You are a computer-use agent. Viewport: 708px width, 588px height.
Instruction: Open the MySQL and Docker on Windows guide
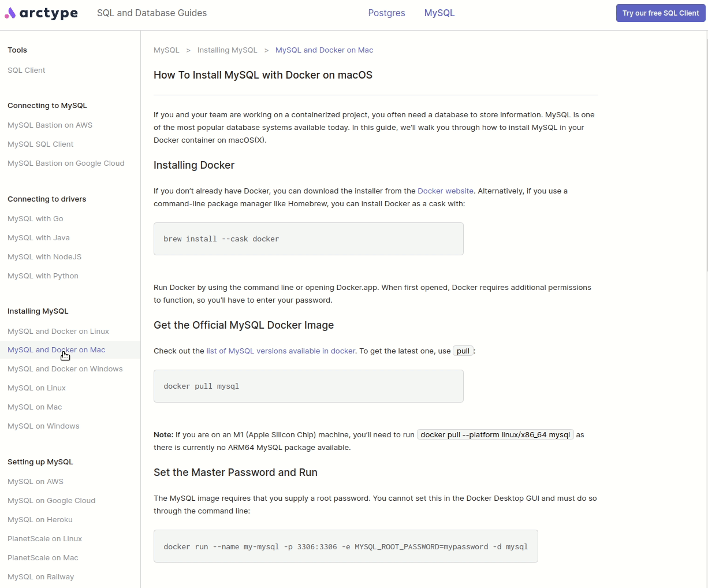pos(65,369)
